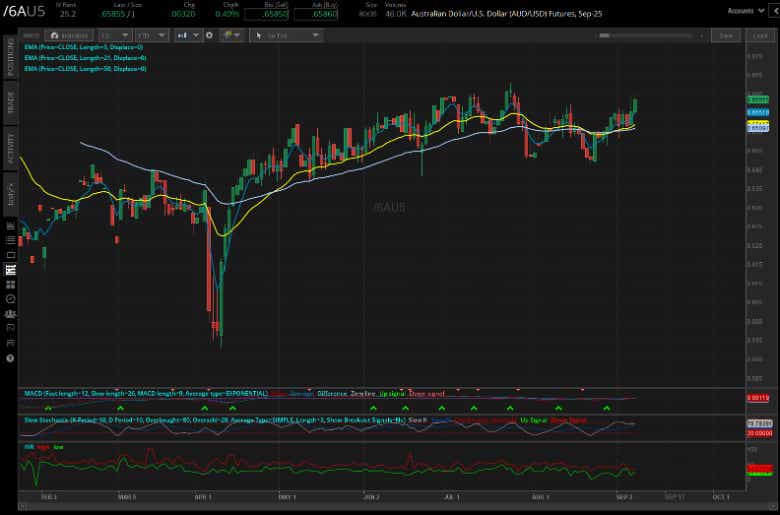Click the list lines sidebar icon
Screen dimensions: 780x515
(x=10, y=240)
